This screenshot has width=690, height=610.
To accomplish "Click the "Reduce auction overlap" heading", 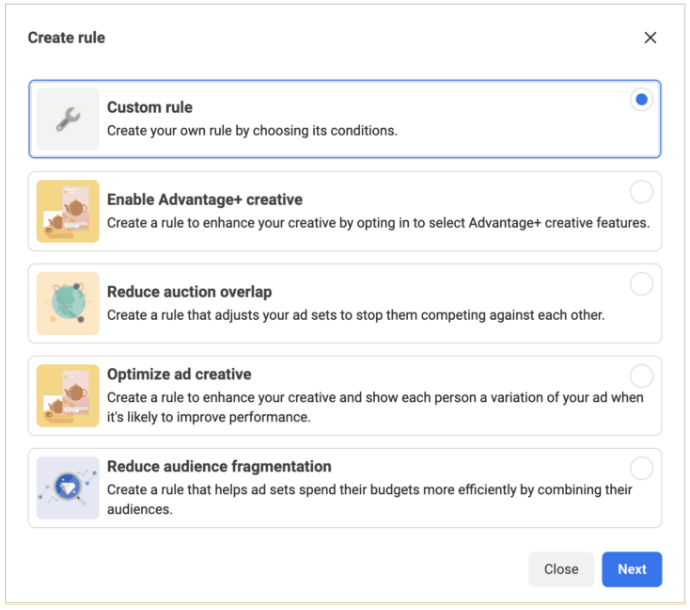I will 189,292.
